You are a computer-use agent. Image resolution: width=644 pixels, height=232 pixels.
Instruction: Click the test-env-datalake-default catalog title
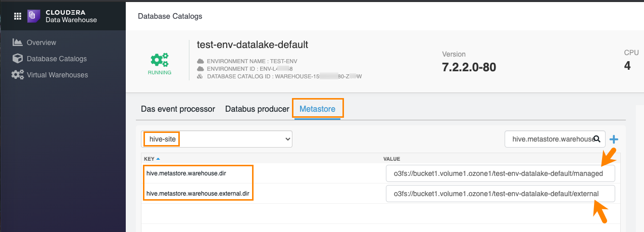tap(252, 44)
